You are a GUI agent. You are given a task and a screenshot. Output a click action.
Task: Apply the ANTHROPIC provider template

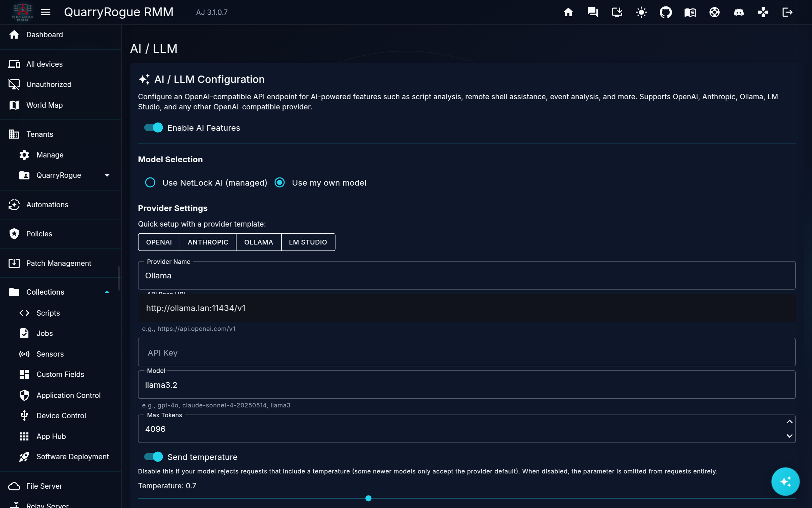click(x=208, y=242)
